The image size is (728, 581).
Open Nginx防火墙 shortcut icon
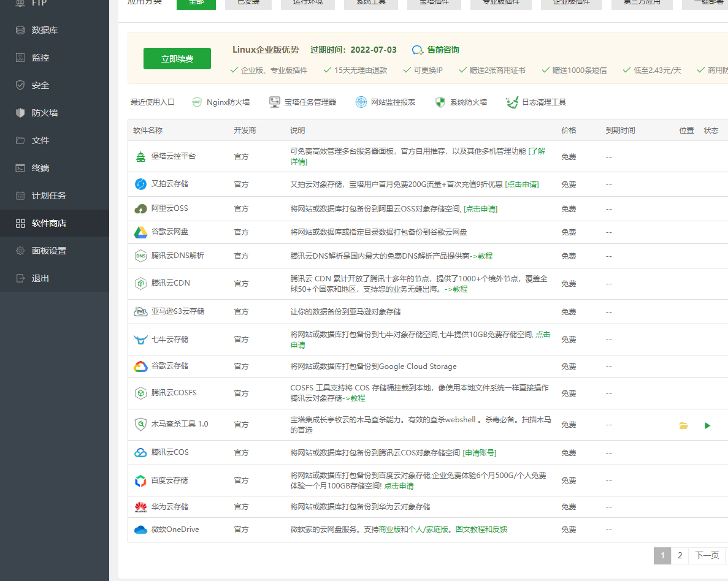tap(197, 102)
